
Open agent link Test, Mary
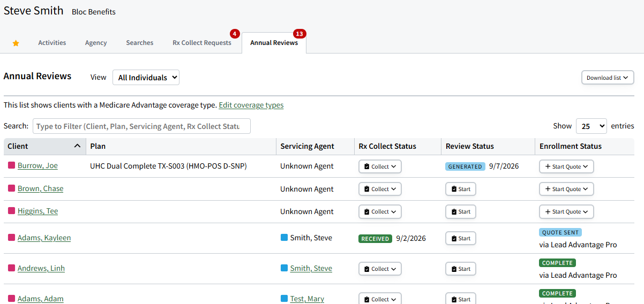307,299
